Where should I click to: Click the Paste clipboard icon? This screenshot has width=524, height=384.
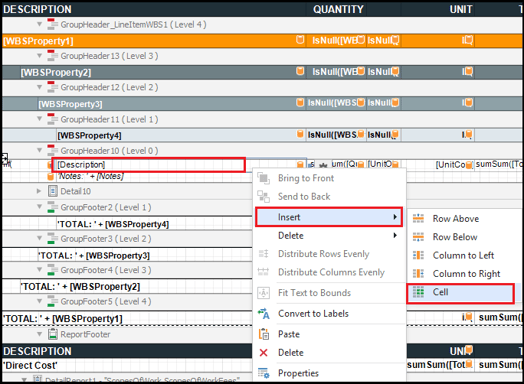[263, 334]
